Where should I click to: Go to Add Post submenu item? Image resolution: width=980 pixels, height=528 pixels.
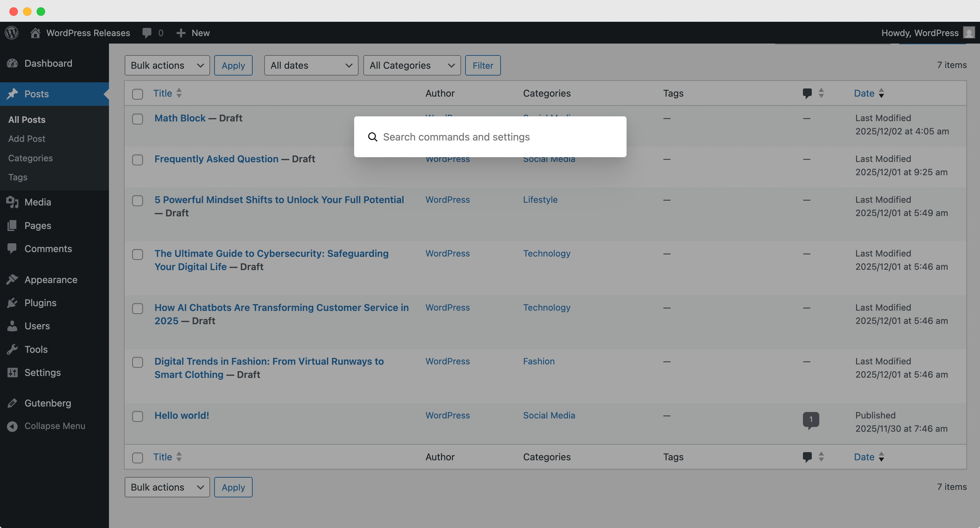tap(27, 138)
